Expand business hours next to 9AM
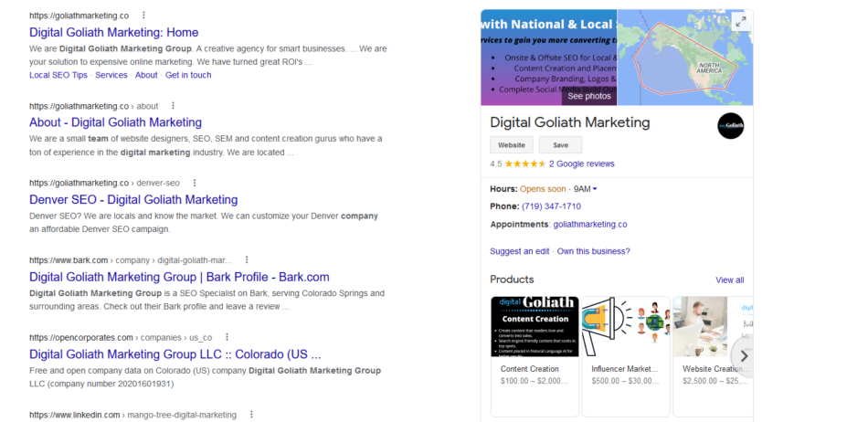This screenshot has height=422, width=868. [x=595, y=189]
